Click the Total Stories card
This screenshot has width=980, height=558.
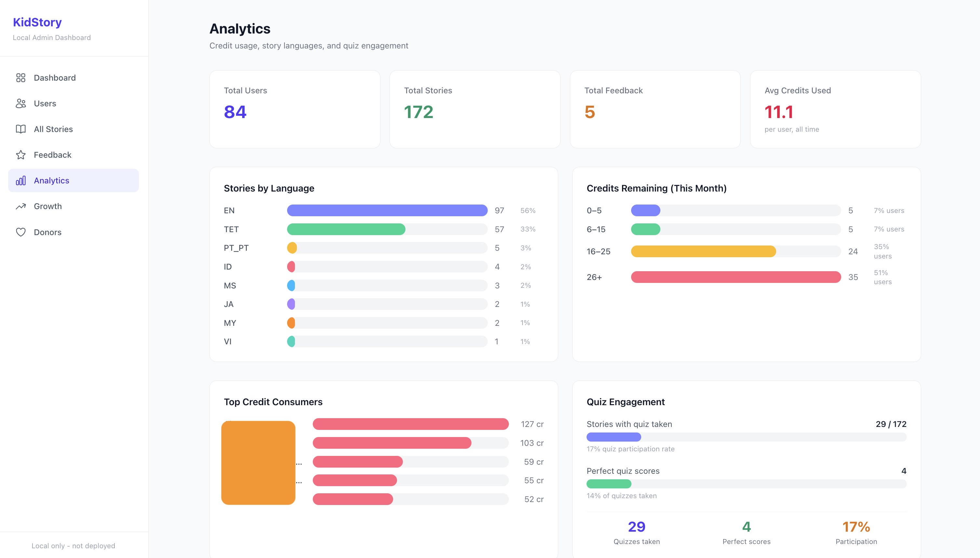[475, 109]
